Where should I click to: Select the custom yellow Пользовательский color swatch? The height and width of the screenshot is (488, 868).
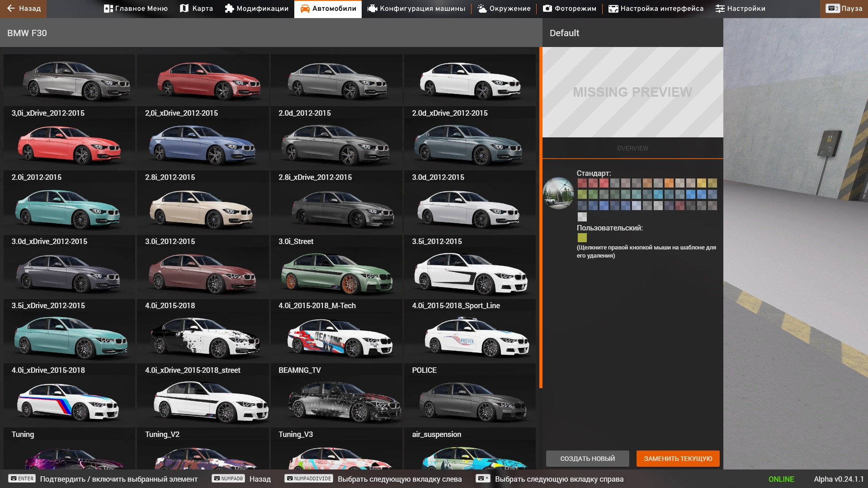582,239
